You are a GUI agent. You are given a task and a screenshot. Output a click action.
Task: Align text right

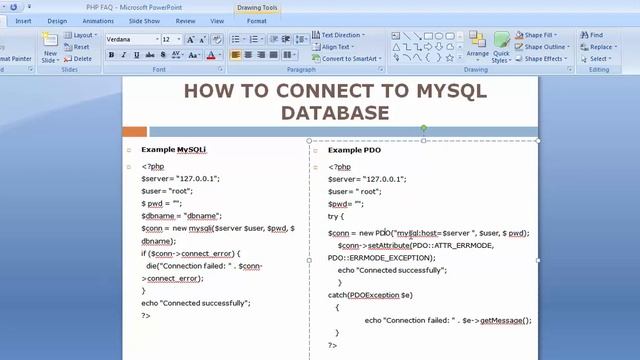[x=261, y=55]
